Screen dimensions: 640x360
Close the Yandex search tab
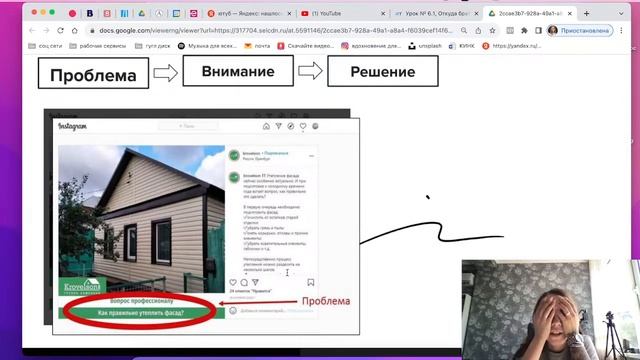coord(289,13)
